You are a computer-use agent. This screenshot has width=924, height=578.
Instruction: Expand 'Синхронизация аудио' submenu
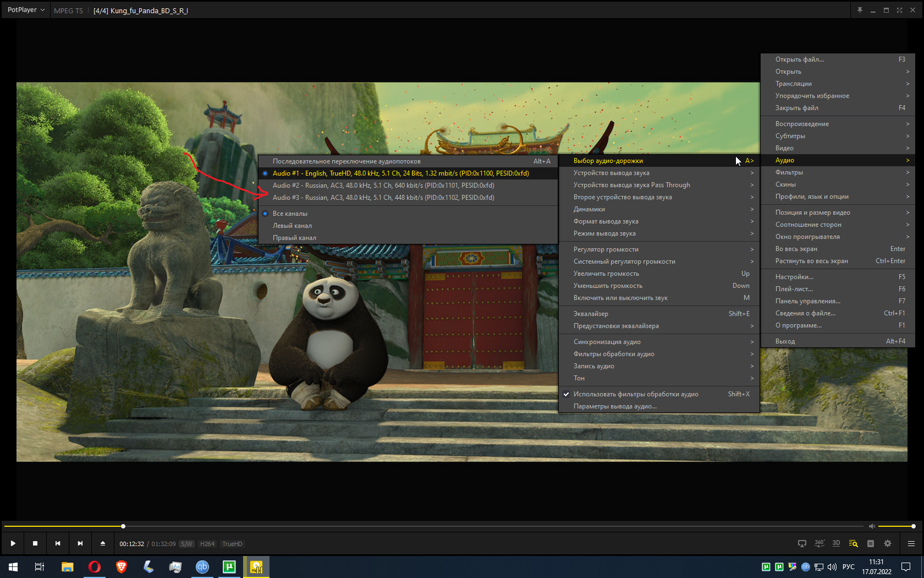[659, 342]
